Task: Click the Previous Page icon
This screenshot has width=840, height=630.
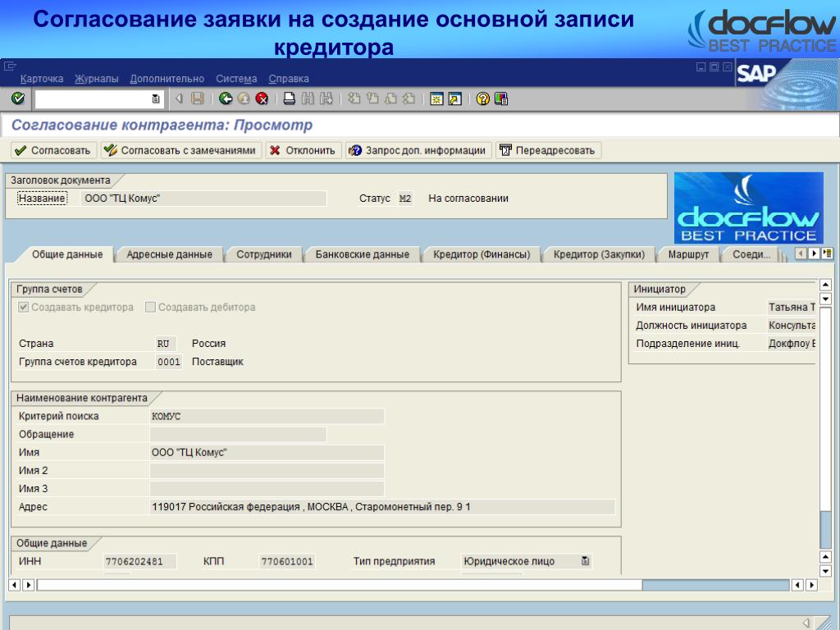Action: coord(372,98)
